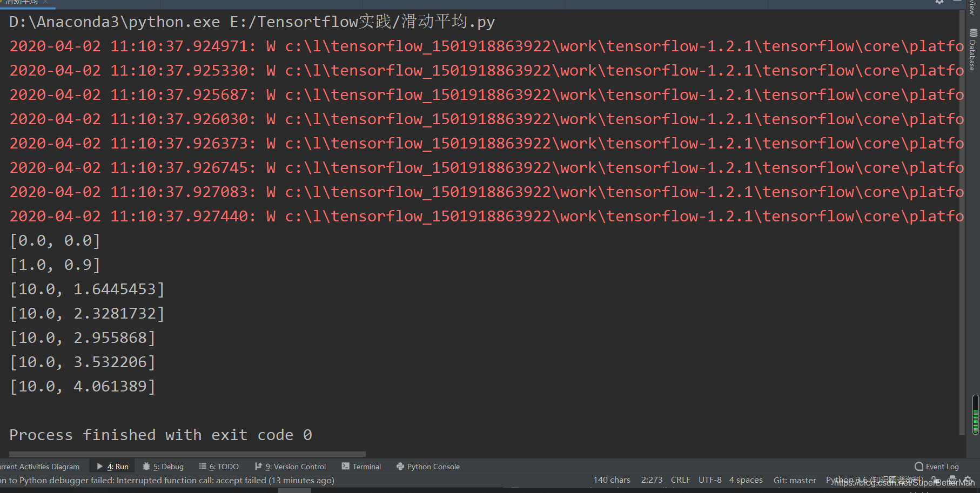Screen dimensions: 980x493
Task: Click the console vertical scrollbar
Action: 962,222
